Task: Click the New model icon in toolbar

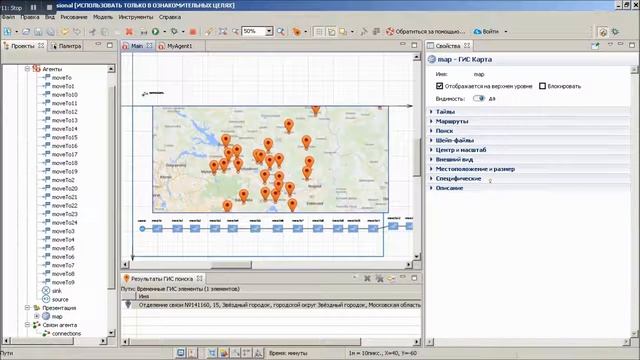Action: [7, 31]
